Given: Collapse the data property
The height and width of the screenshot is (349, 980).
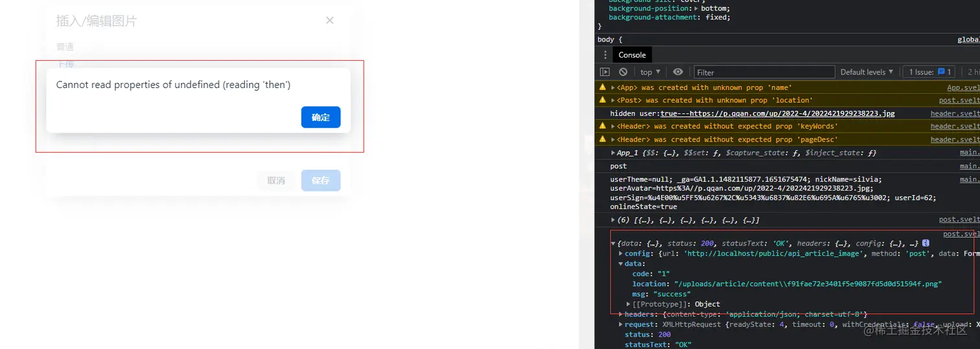Looking at the screenshot, I should (621, 264).
